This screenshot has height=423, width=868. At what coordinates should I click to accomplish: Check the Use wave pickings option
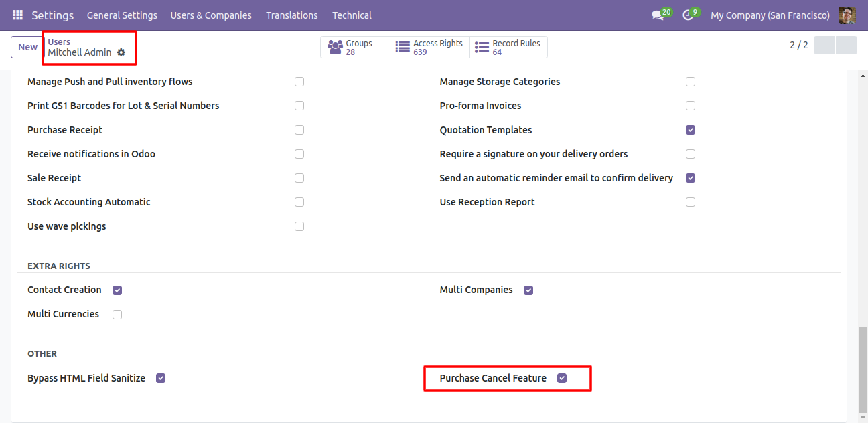[299, 226]
